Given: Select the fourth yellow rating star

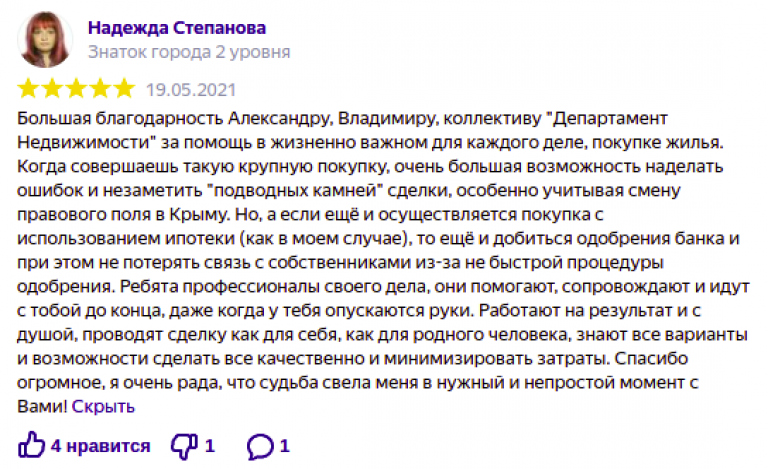Looking at the screenshot, I should click(x=100, y=89).
